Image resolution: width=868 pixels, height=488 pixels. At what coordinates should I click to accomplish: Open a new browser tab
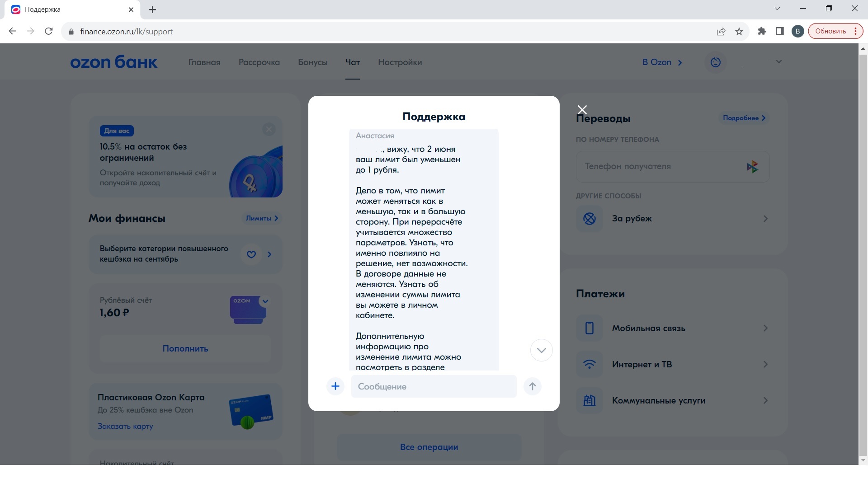pos(153,9)
